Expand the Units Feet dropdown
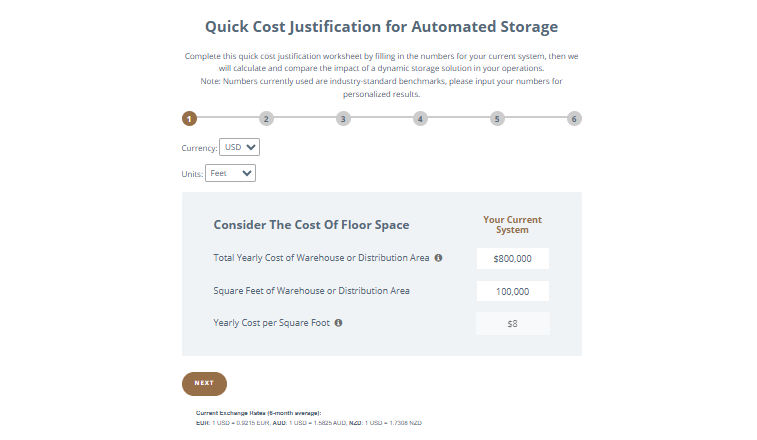Screen dimensions: 757x440 (231, 173)
